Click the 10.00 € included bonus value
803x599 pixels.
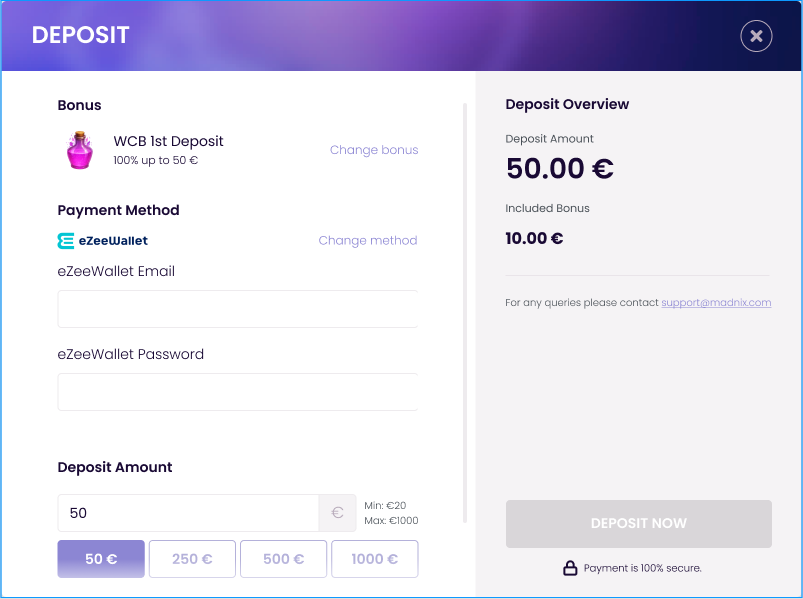[x=535, y=238]
